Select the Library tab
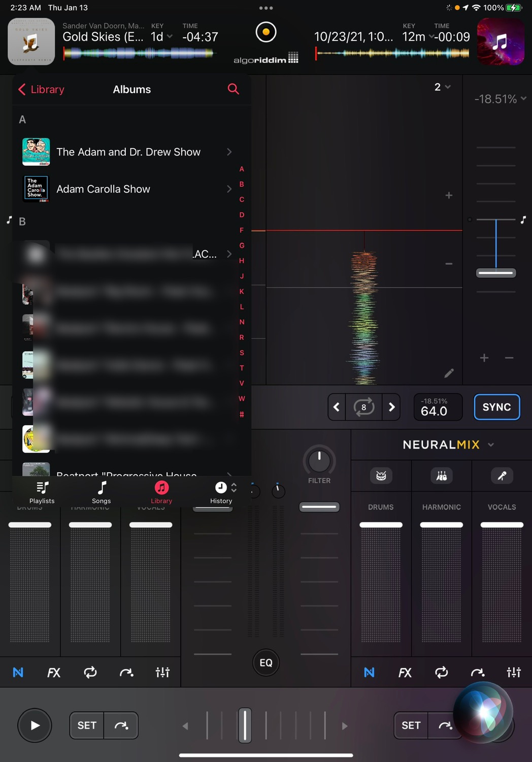Image resolution: width=532 pixels, height=762 pixels. (x=161, y=492)
